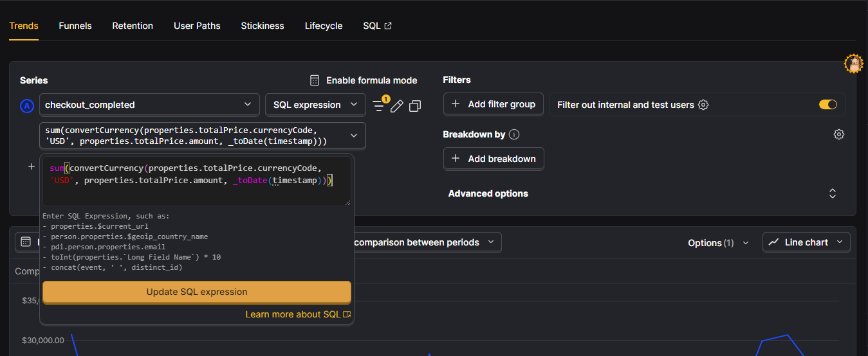Open the Line chart type dropdown
The height and width of the screenshot is (356, 868).
(x=806, y=242)
